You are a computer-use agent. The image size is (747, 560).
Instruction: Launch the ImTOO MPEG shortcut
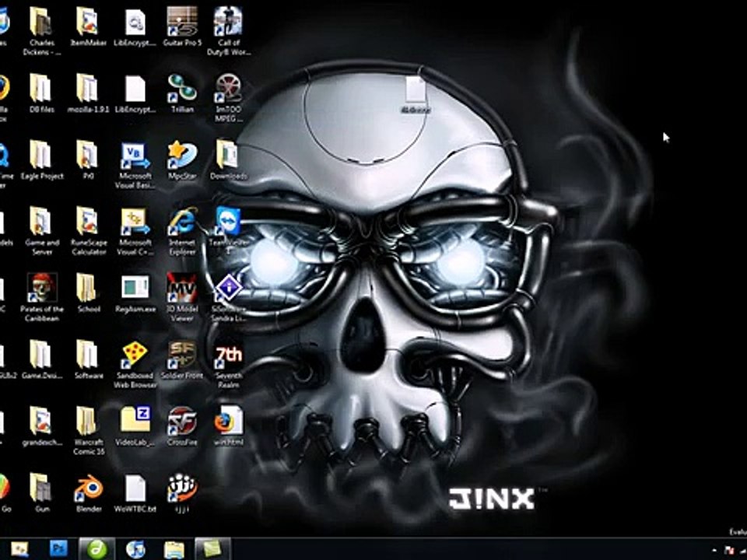coord(228,96)
